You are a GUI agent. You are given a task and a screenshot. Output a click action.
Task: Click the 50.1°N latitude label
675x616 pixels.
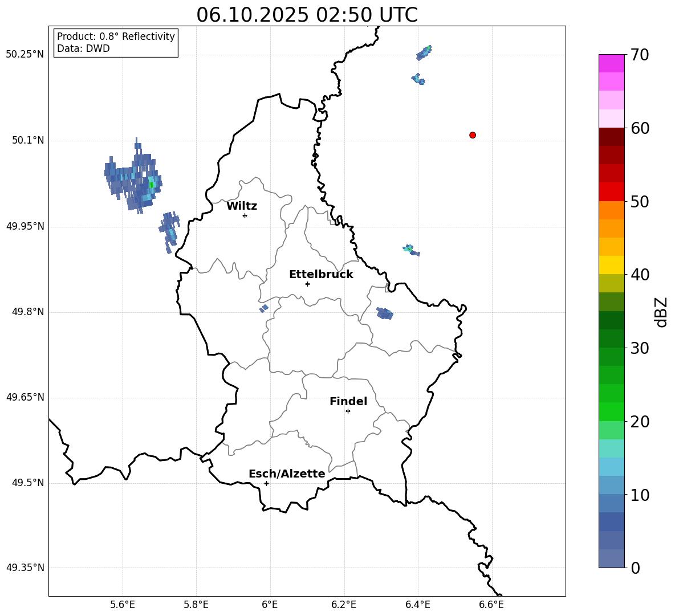28,140
